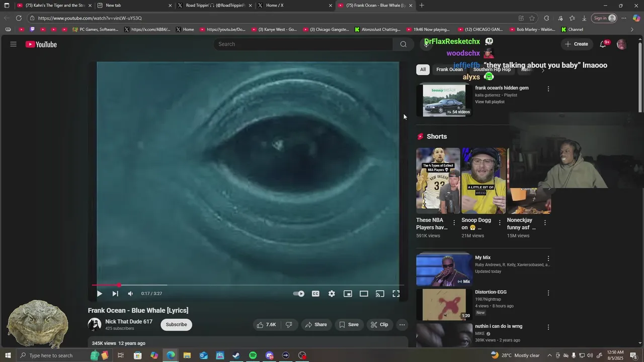The image size is (644, 362).
Task: Switch to miniplayer mode
Action: [x=348, y=294]
